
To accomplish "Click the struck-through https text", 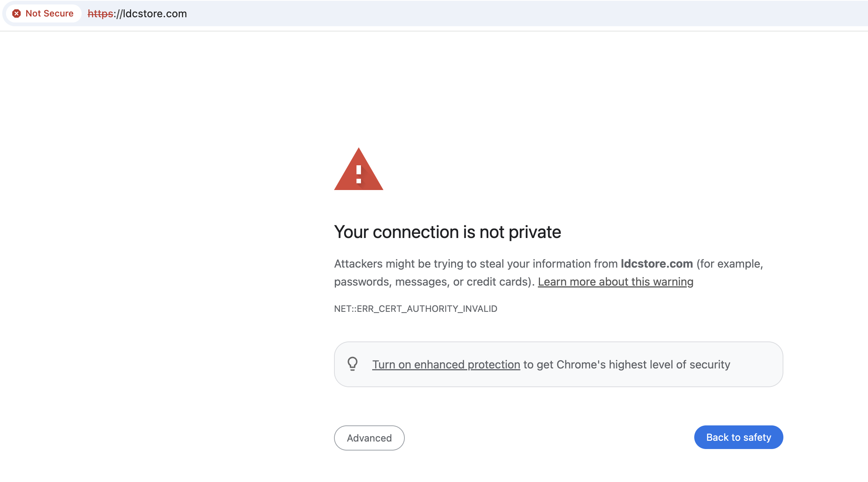I will point(100,13).
